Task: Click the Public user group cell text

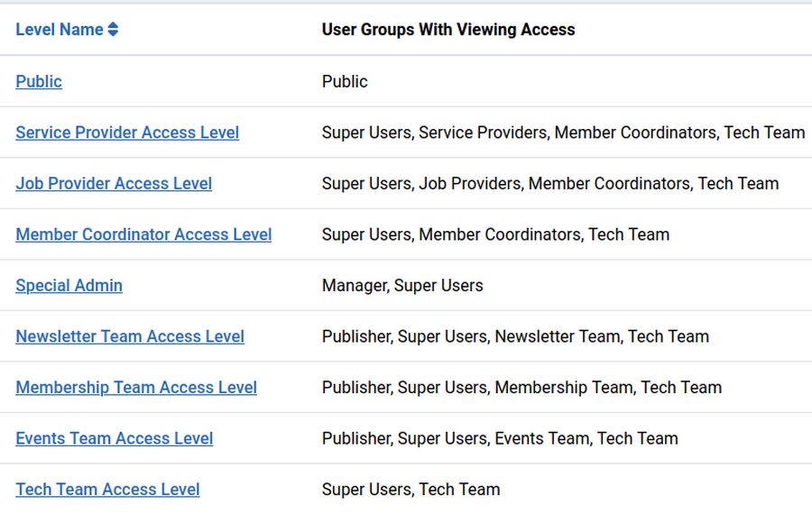Action: (x=345, y=81)
